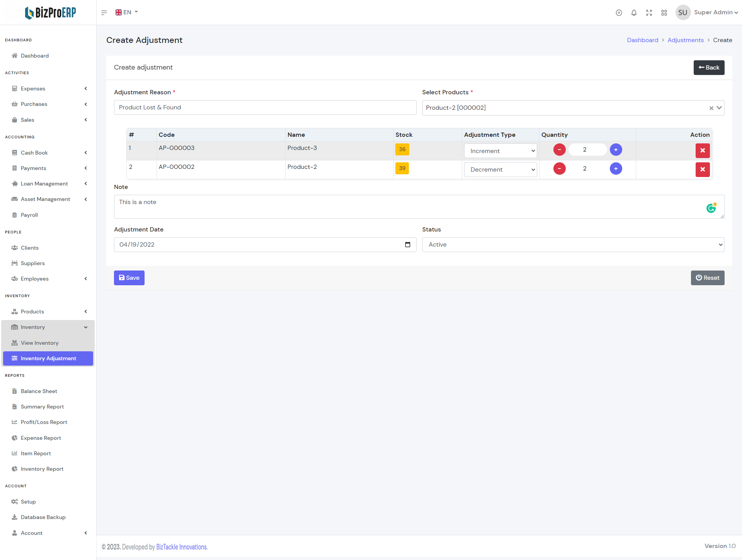Click the Adjustment Reason input field

[x=265, y=107]
